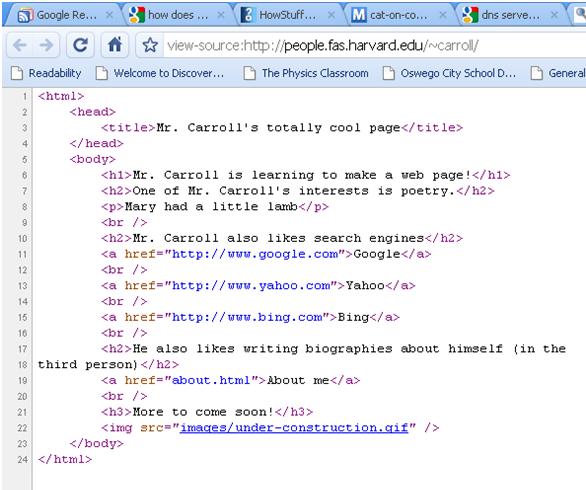Click line number 1 in the gutter

pos(25,96)
